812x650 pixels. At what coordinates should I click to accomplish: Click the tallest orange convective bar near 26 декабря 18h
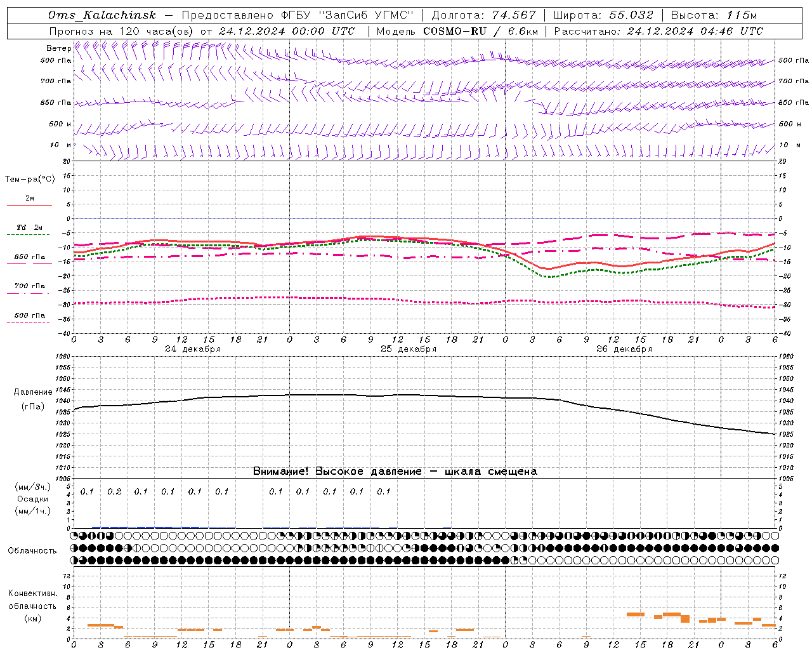pos(684,618)
